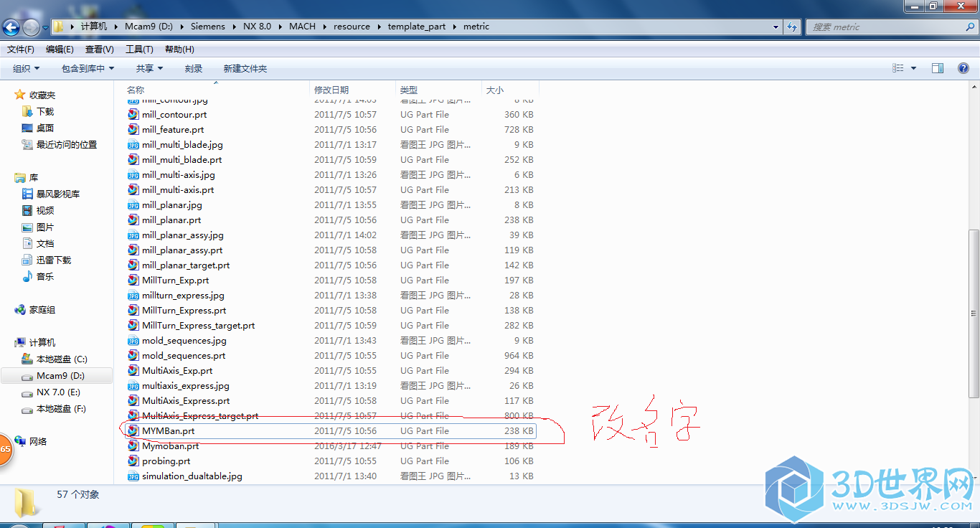Open the 组织 dropdown menu
This screenshot has width=980, height=528.
tap(26, 68)
